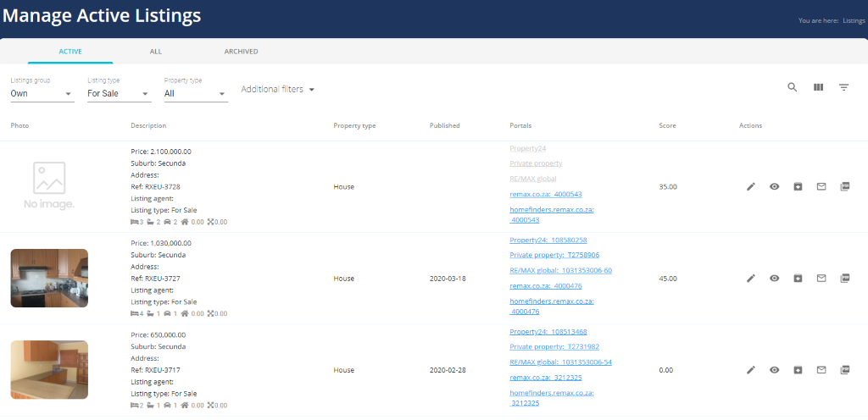Select the text Ref: RXEU-3717
This screenshot has height=420, width=868.
click(x=156, y=370)
